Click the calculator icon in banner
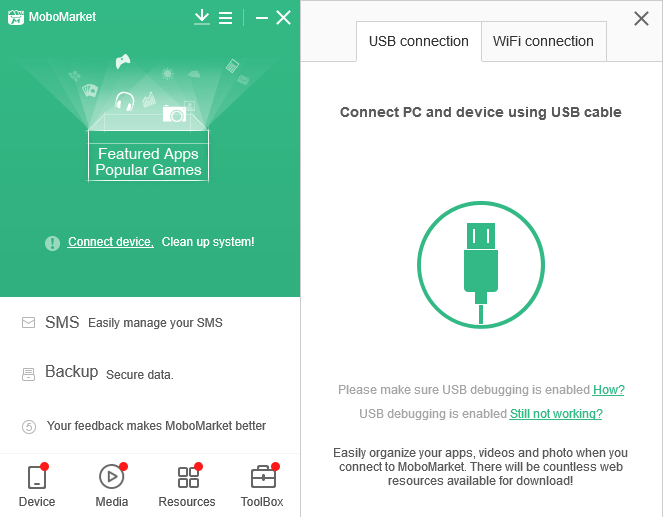Screen dimensions: 663x517 click(232, 66)
